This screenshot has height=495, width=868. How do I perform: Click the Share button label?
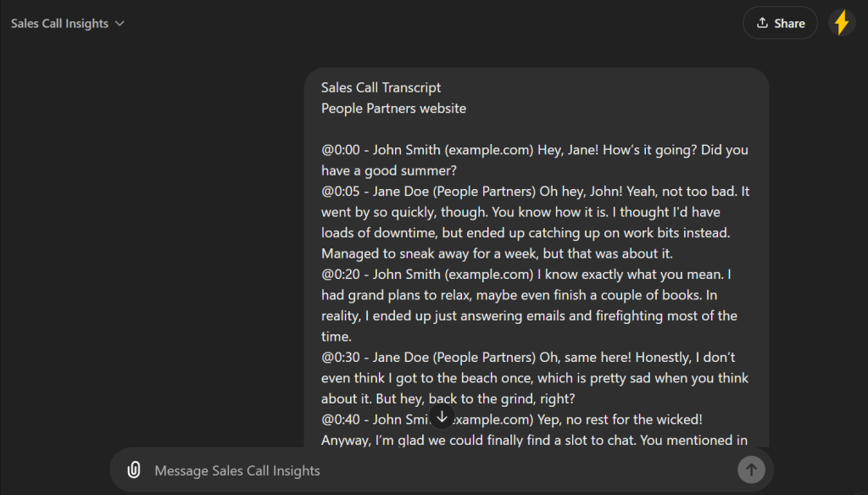coord(789,24)
